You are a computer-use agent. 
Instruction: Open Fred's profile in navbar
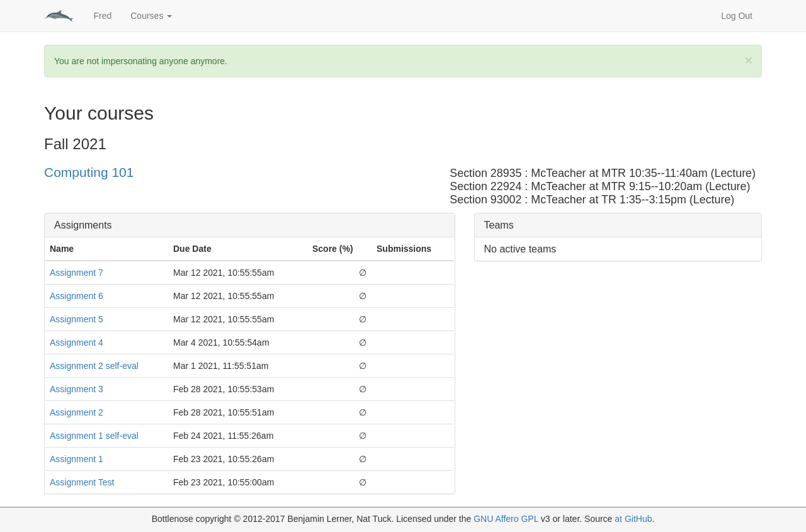[x=102, y=16]
